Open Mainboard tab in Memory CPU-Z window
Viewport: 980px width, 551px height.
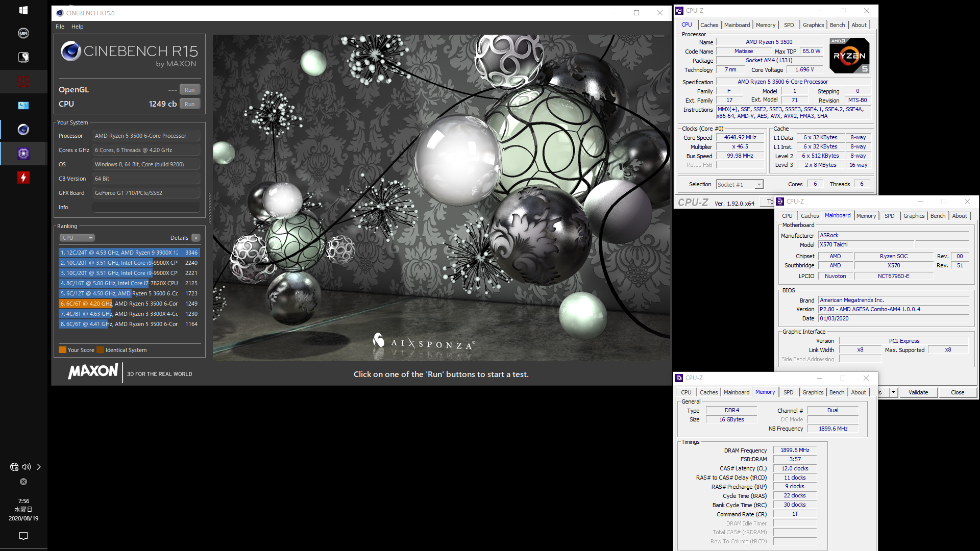(x=737, y=392)
